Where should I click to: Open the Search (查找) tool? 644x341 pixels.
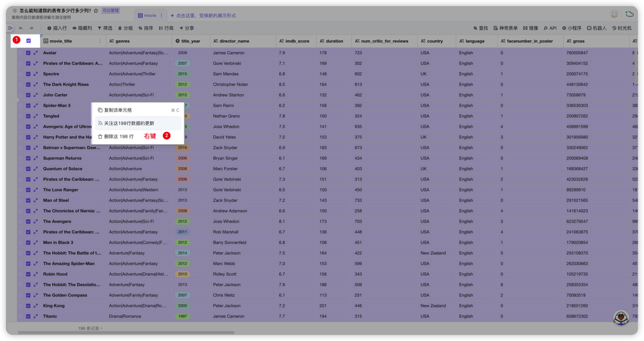[x=481, y=28]
